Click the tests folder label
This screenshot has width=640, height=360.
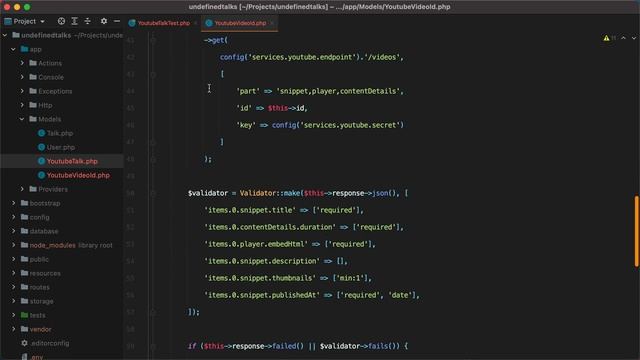pyautogui.click(x=38, y=316)
